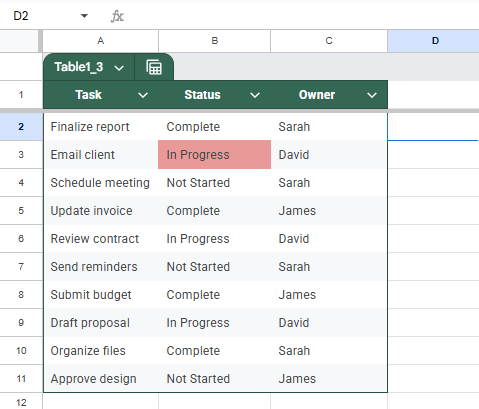Viewport: 479px width, 409px height.
Task: Click the Approve design task cell
Action: pos(101,379)
